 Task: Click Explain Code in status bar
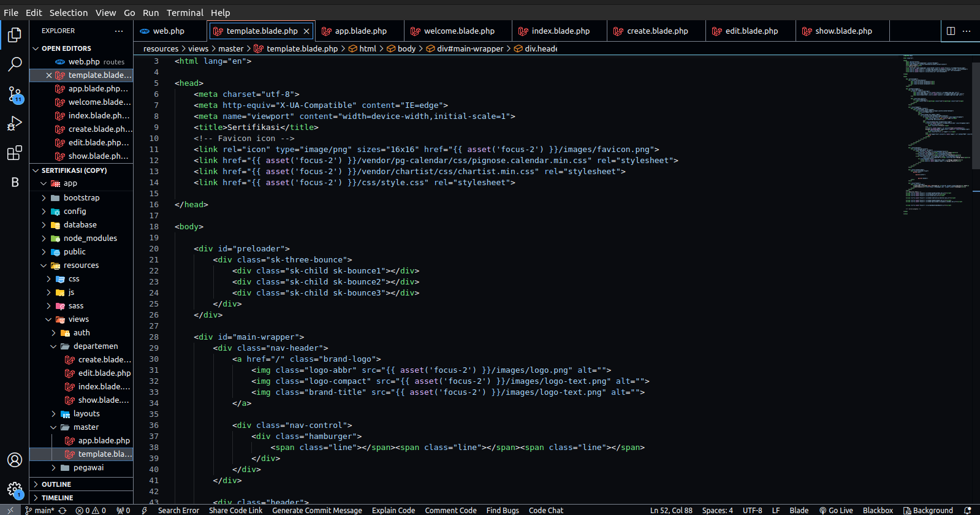click(x=393, y=510)
